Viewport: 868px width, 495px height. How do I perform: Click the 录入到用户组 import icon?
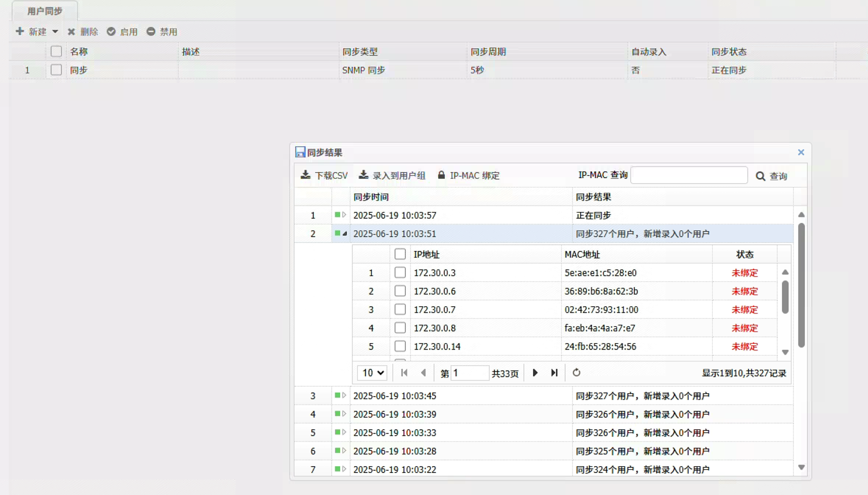pos(364,175)
